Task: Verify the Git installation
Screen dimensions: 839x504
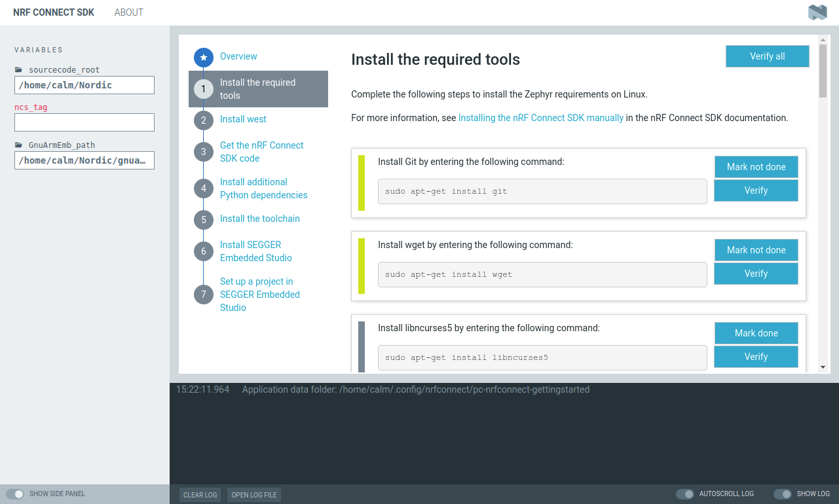Action: [756, 190]
